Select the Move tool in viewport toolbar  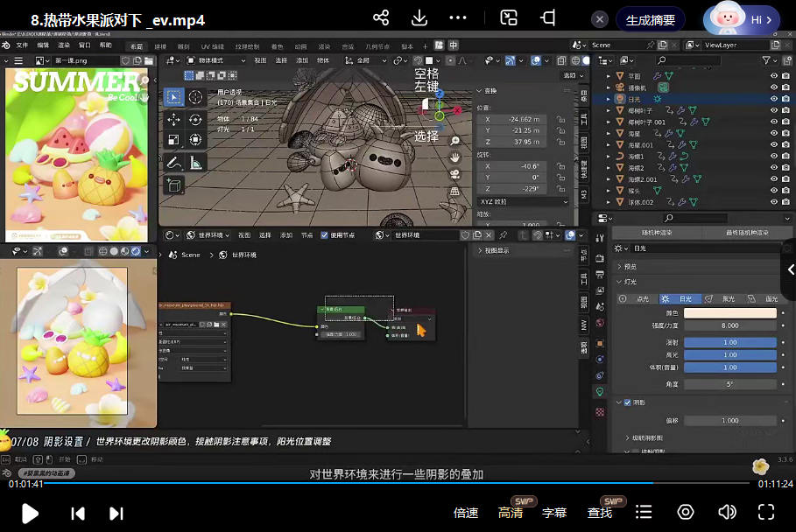pyautogui.click(x=173, y=119)
